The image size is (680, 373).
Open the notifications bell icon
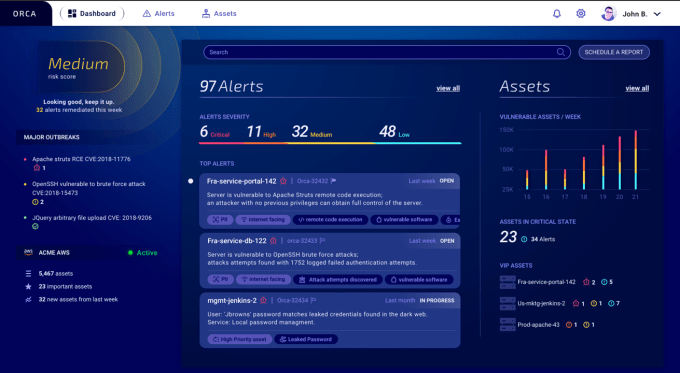pyautogui.click(x=557, y=14)
